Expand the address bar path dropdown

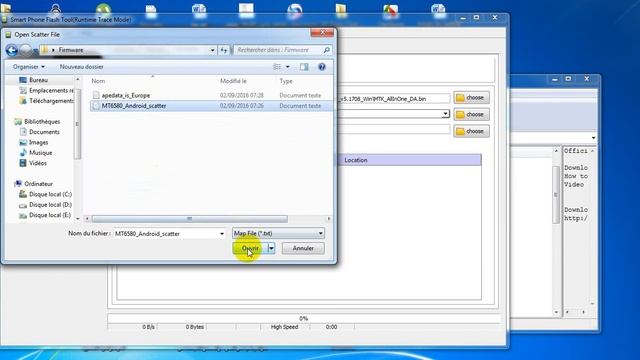coord(212,50)
